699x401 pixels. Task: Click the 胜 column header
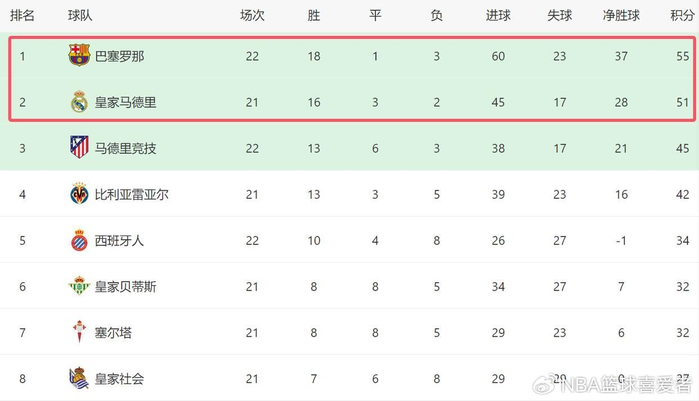(313, 15)
